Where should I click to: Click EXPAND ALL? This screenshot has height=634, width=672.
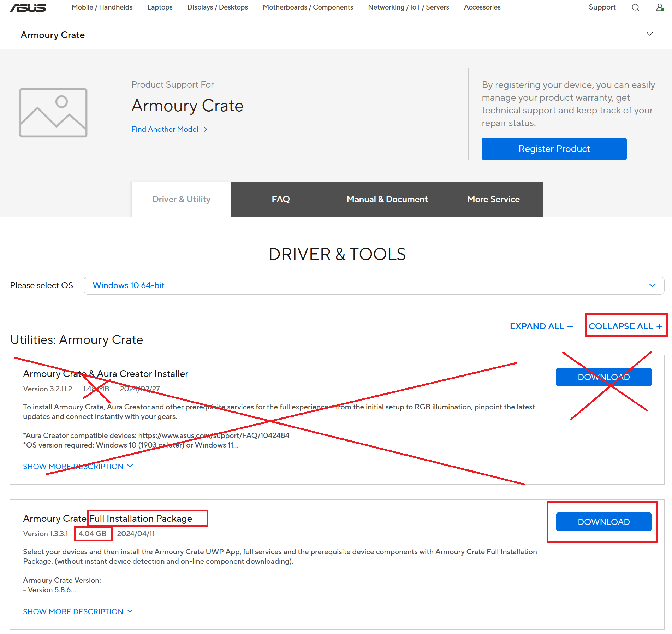coord(541,326)
